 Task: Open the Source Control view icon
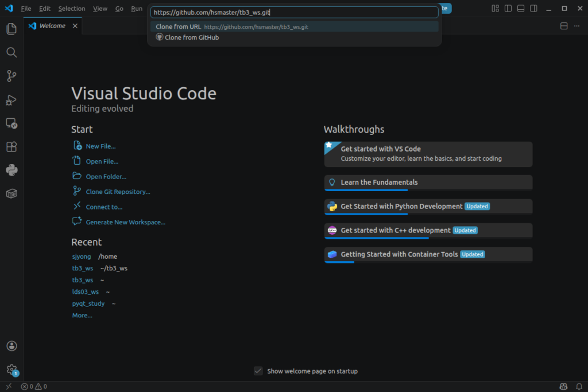pos(11,76)
